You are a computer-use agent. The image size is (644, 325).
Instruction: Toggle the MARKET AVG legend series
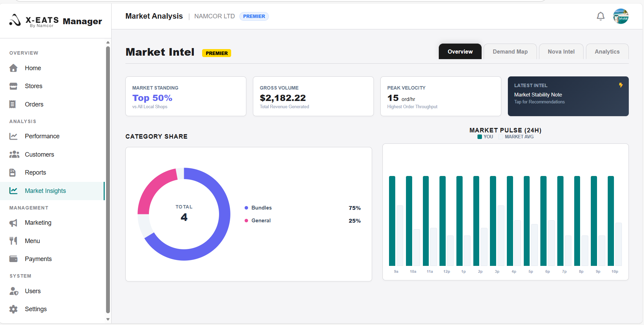click(x=516, y=137)
